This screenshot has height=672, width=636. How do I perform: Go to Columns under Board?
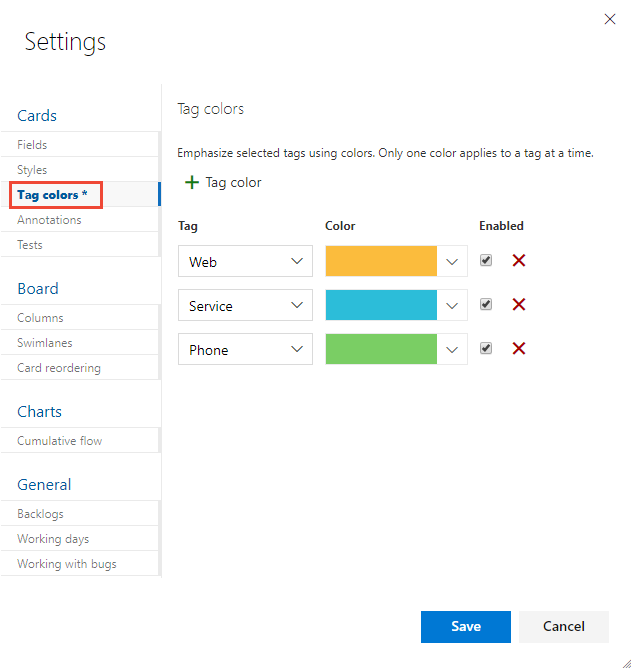click(80, 318)
